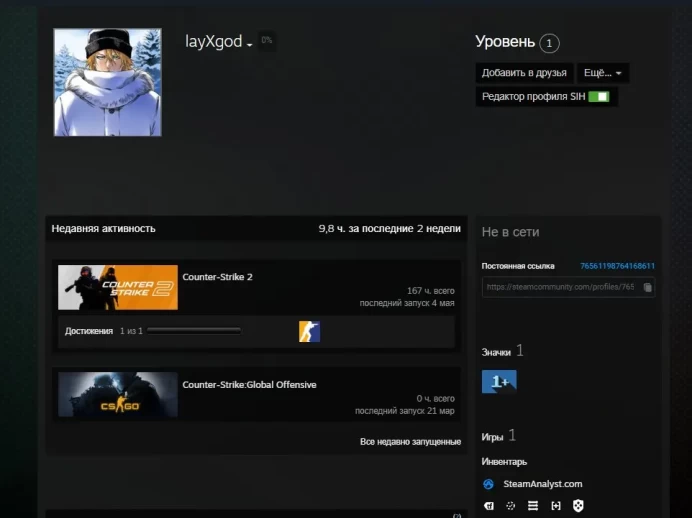
Task: Click the Достижения label under Counter-Strike 2
Action: click(x=89, y=331)
